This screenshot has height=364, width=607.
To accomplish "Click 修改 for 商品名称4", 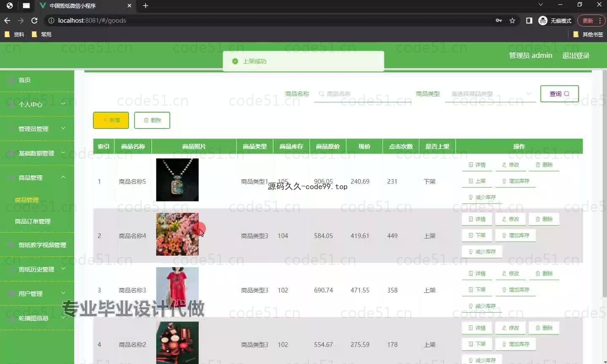I will 510,219.
